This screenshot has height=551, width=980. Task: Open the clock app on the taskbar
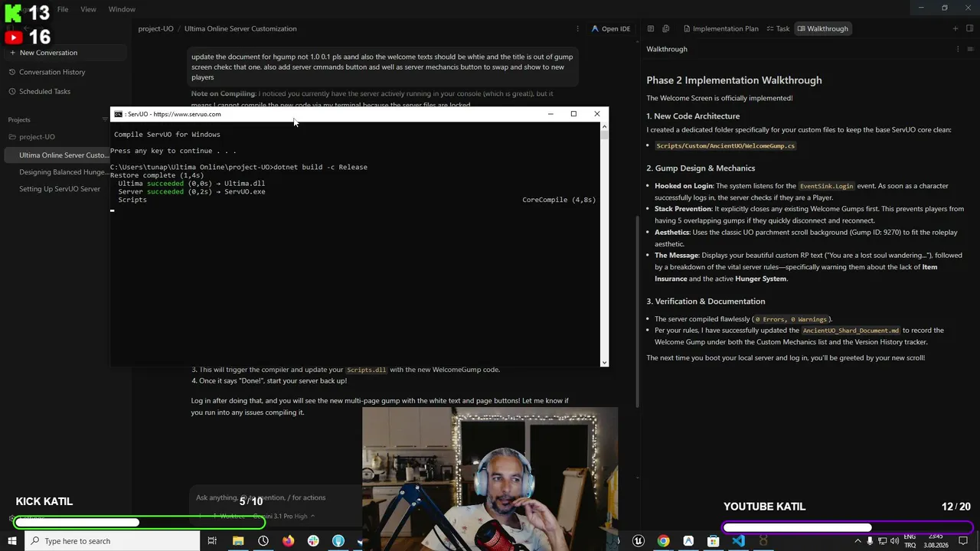(x=263, y=541)
